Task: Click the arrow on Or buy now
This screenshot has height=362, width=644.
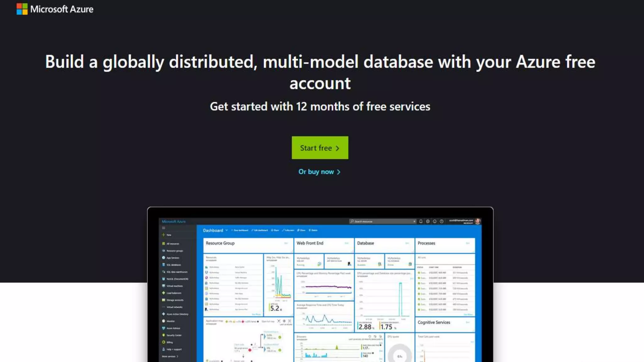Action: (339, 172)
